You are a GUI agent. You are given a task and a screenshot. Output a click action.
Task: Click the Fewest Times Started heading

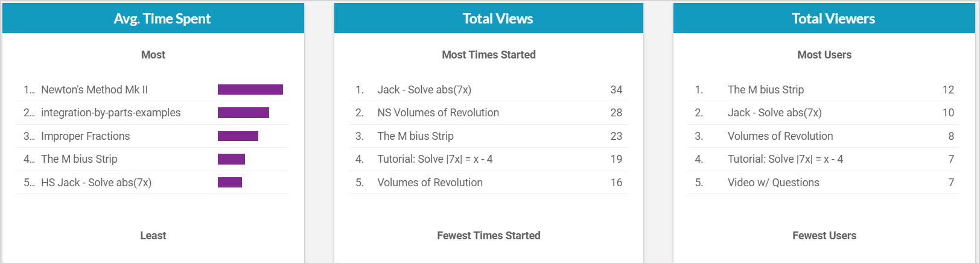tap(488, 236)
